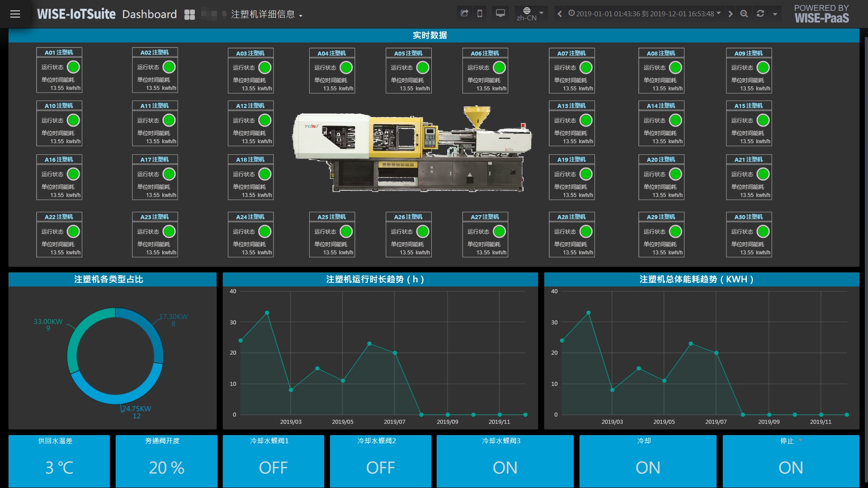The height and width of the screenshot is (488, 868).
Task: Click the 3 ℃ temperature value
Action: [x=59, y=468]
